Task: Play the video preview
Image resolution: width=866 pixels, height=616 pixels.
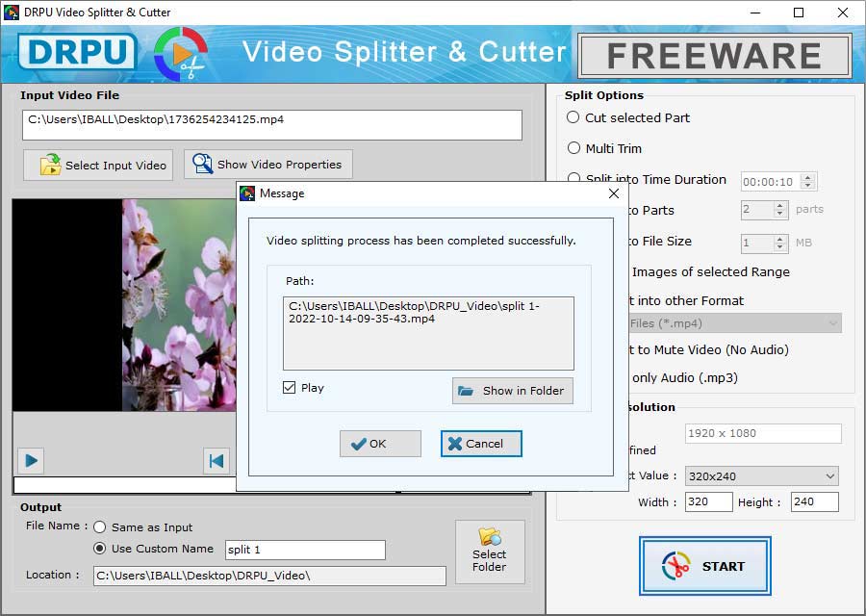Action: [x=32, y=460]
